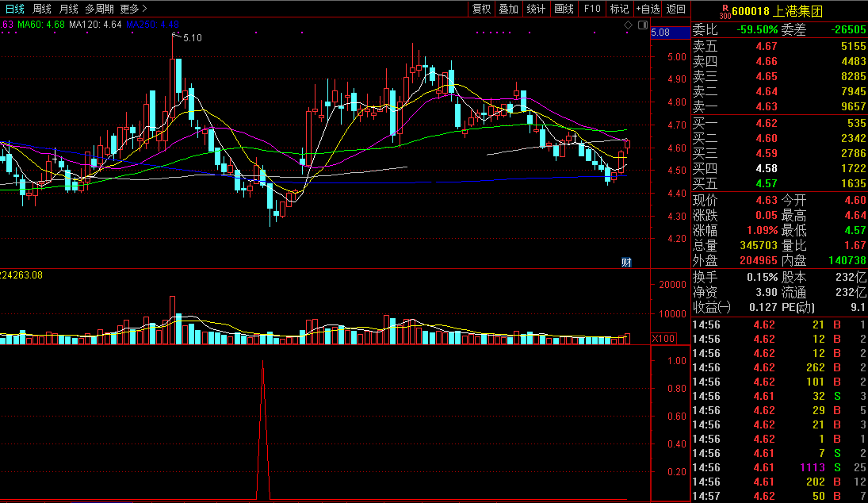The height and width of the screenshot is (503, 868).
Task: Switch to the 月线 monthly chart tab
Action: pyautogui.click(x=69, y=9)
